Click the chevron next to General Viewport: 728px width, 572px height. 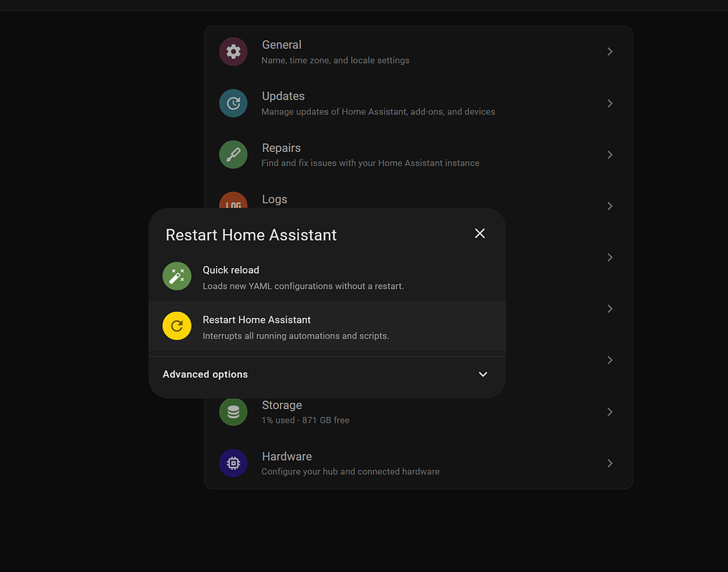click(x=609, y=51)
